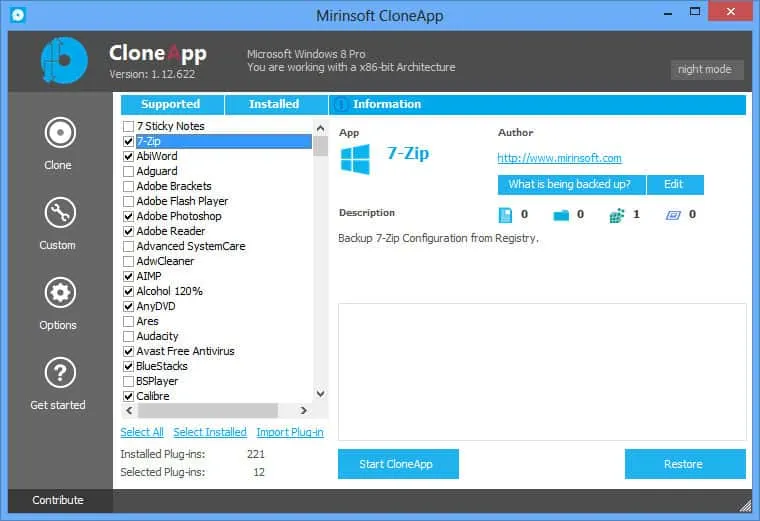Uncheck the Calibre checkbox
Image resolution: width=760 pixels, height=521 pixels.
click(128, 397)
